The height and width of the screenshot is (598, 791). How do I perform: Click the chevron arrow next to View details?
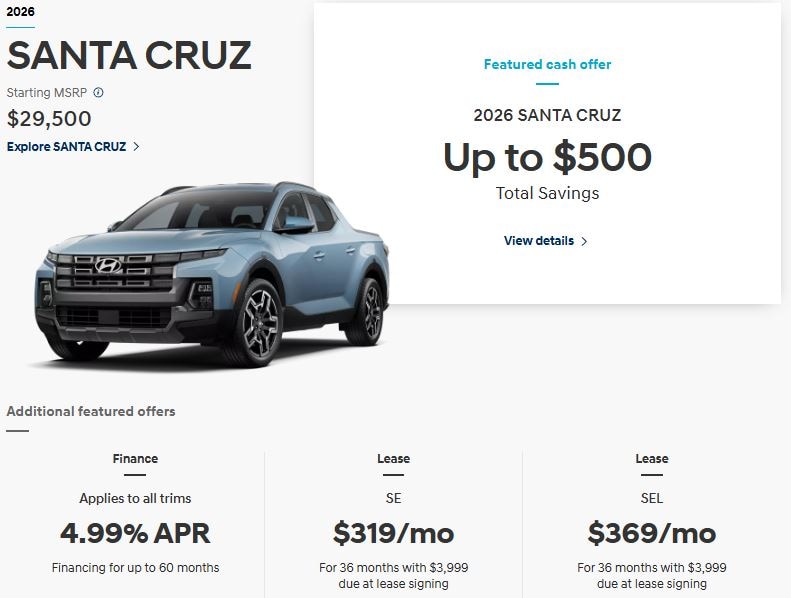pos(584,241)
